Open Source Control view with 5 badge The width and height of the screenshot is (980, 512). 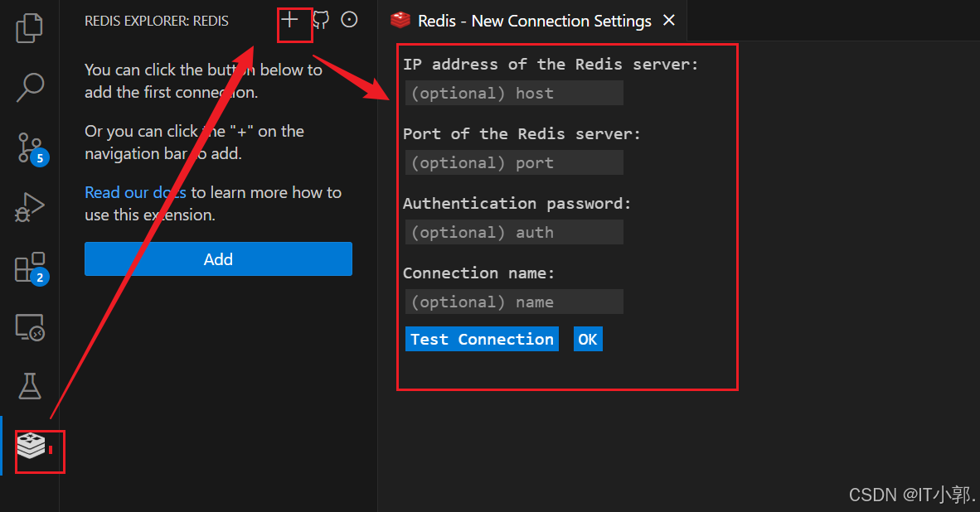pos(32,148)
